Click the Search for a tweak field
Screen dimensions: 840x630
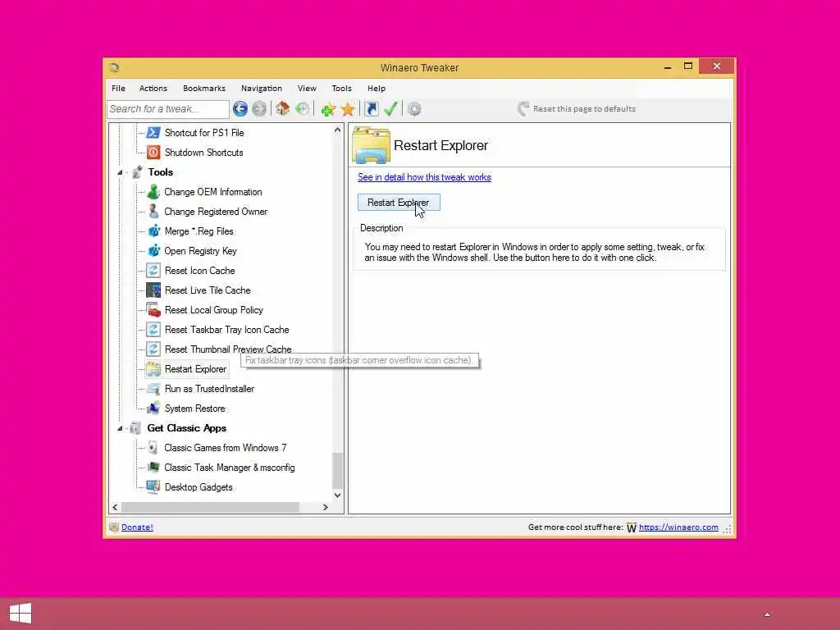168,109
